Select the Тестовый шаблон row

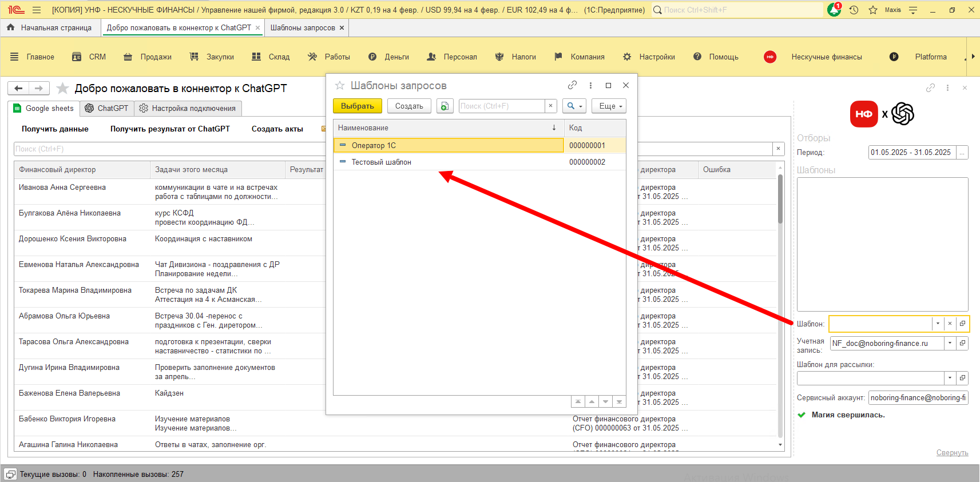381,162
